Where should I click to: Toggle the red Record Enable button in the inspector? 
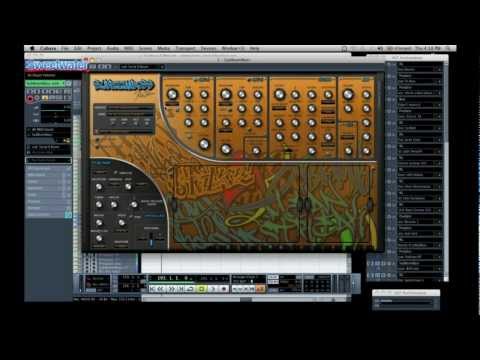coord(30,98)
